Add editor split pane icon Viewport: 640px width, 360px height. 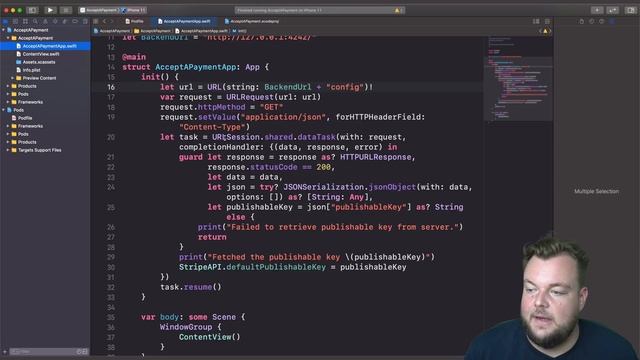pyautogui.click(x=547, y=21)
